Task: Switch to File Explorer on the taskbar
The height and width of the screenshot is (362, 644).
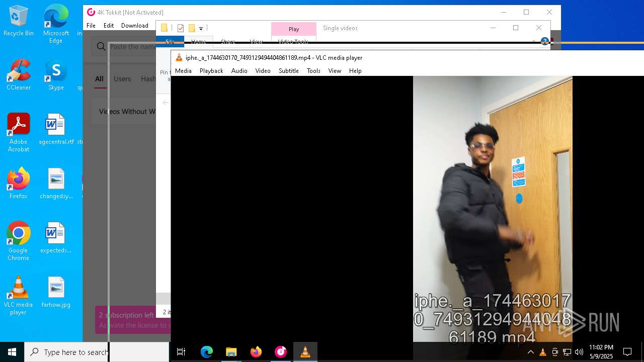Action: click(x=231, y=352)
